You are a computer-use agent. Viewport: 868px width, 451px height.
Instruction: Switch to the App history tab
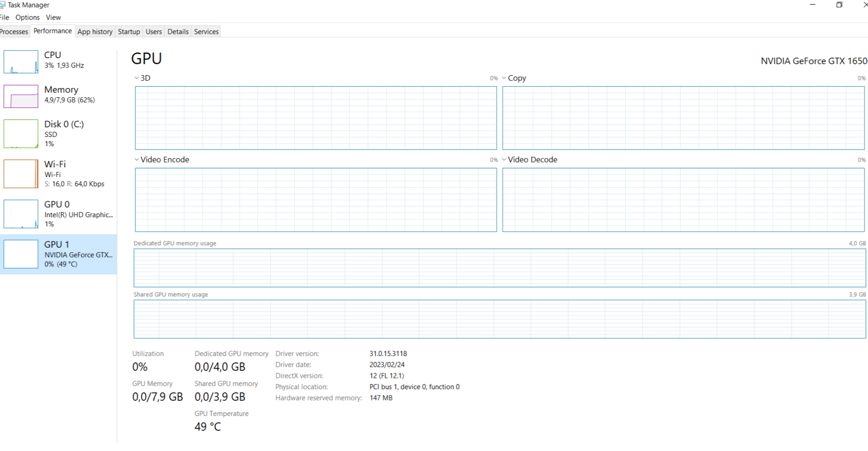pyautogui.click(x=95, y=32)
